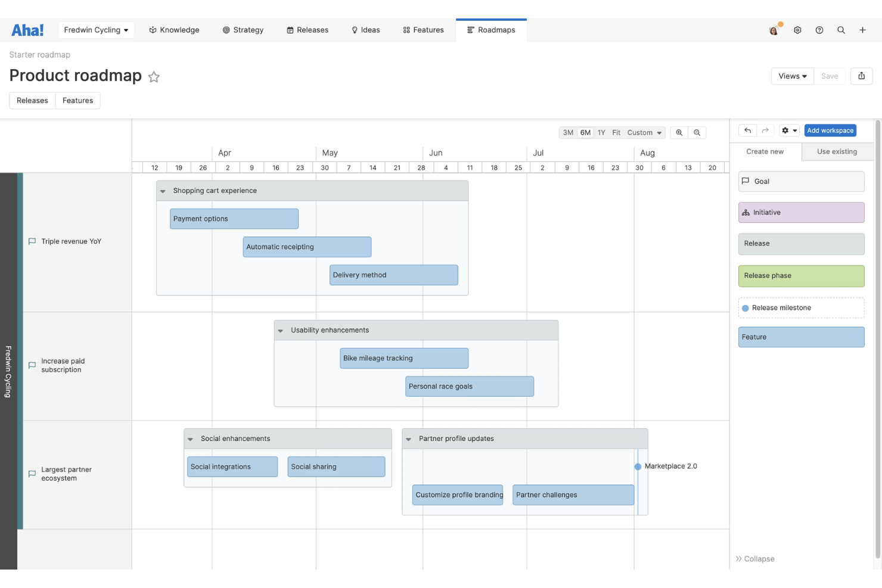The image size is (882, 588).
Task: Open the Strategy menu
Action: click(x=243, y=30)
